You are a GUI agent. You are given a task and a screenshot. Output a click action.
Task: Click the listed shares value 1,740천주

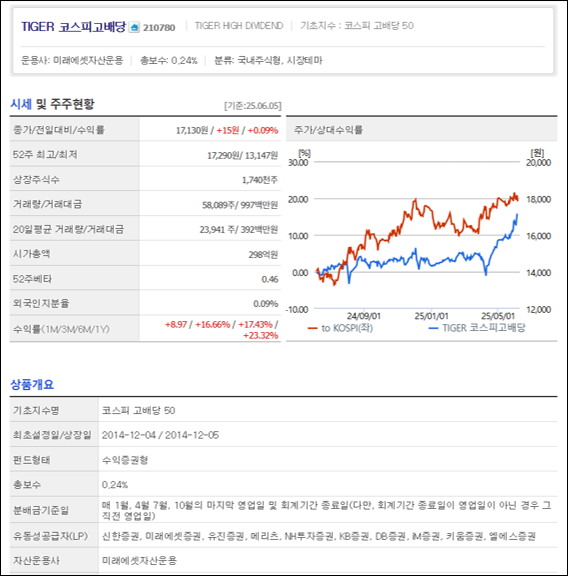click(260, 180)
